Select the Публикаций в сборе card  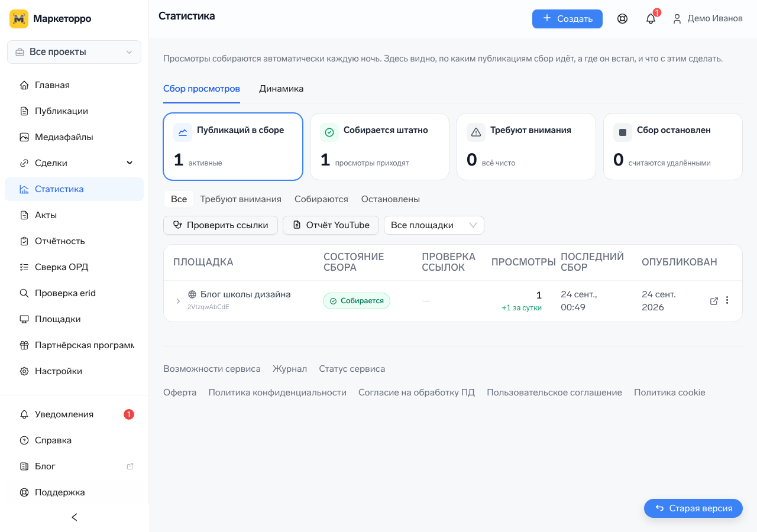point(233,147)
